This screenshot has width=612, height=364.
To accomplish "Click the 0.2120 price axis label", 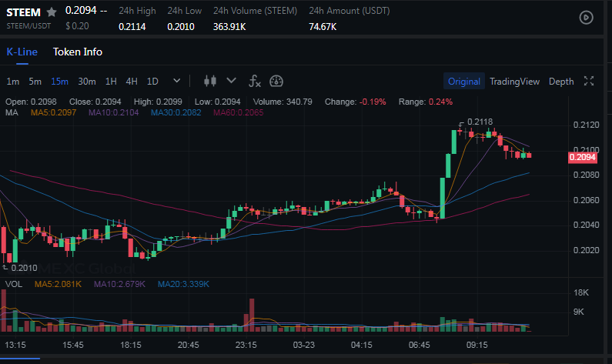I will [586, 125].
